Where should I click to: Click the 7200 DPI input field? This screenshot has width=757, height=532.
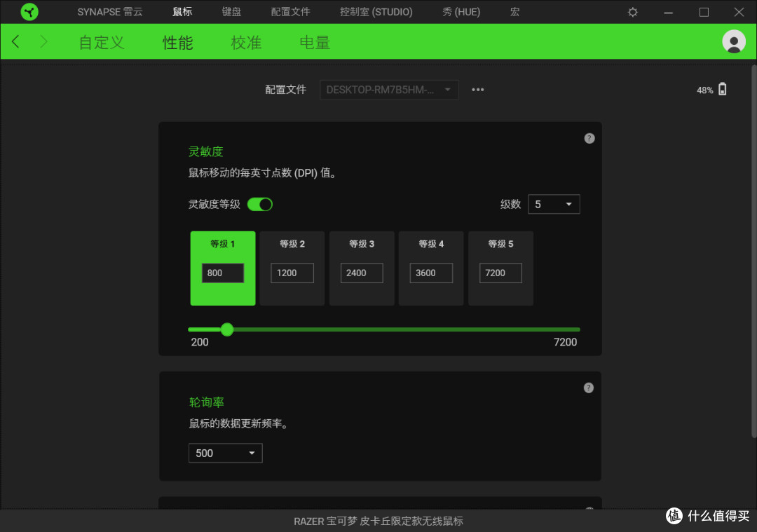(500, 273)
